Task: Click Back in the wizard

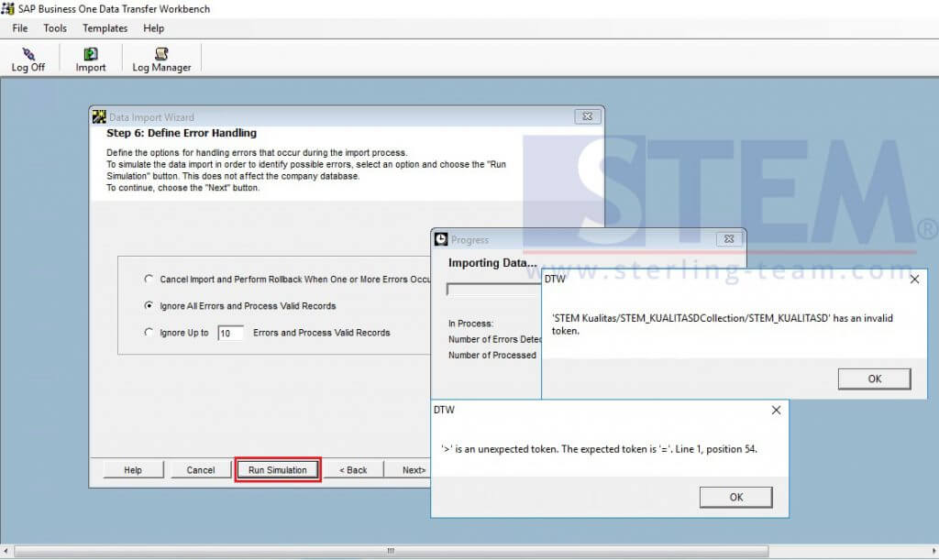Action: tap(353, 469)
